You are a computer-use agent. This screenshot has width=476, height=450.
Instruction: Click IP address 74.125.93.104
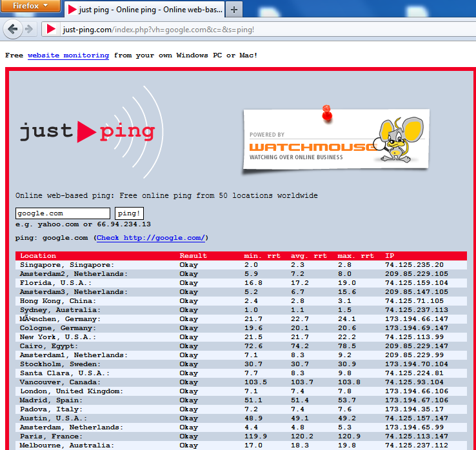coord(414,382)
